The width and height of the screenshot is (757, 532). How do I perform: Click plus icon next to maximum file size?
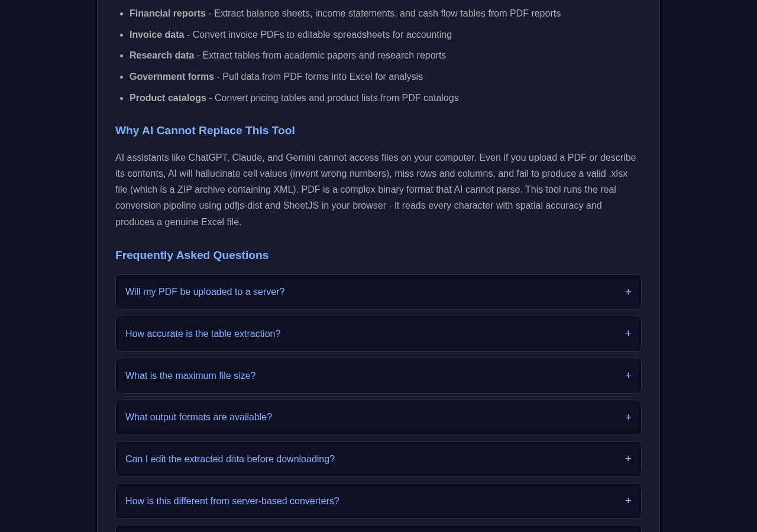[x=628, y=375]
